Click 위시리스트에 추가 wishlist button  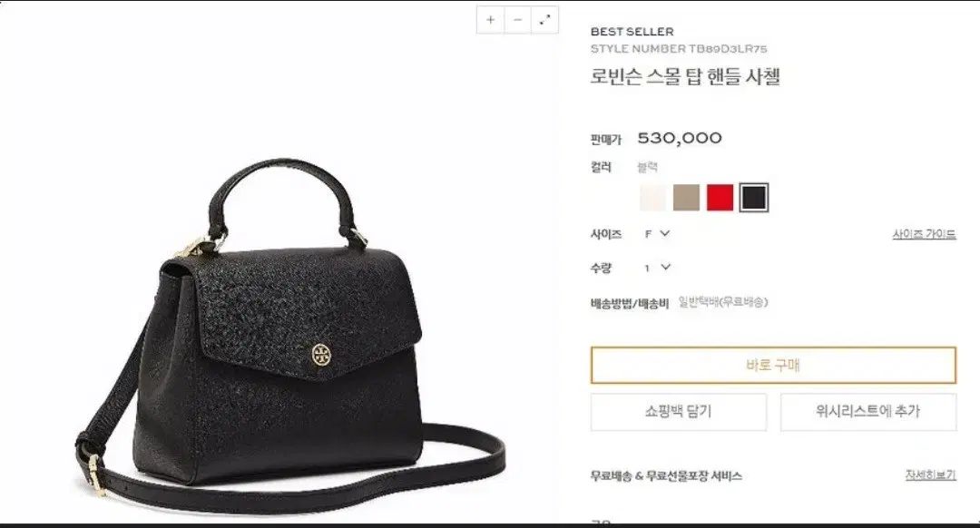coord(868,412)
